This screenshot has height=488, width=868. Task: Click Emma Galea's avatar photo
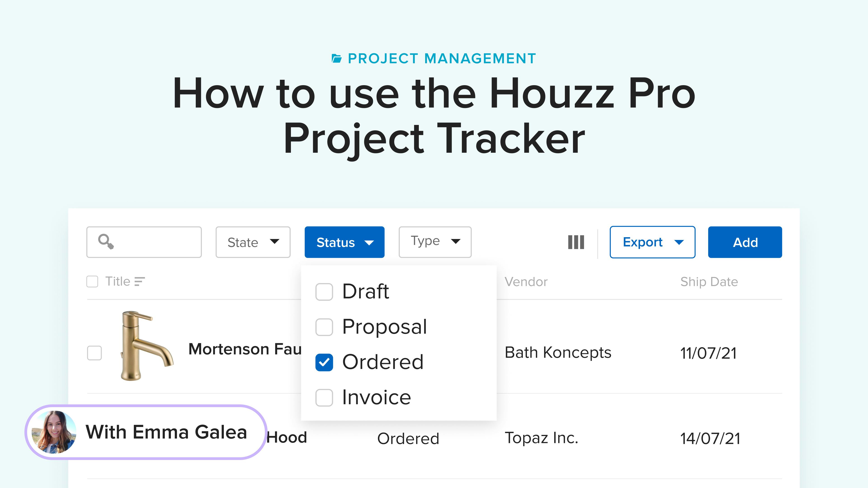pos(54,432)
